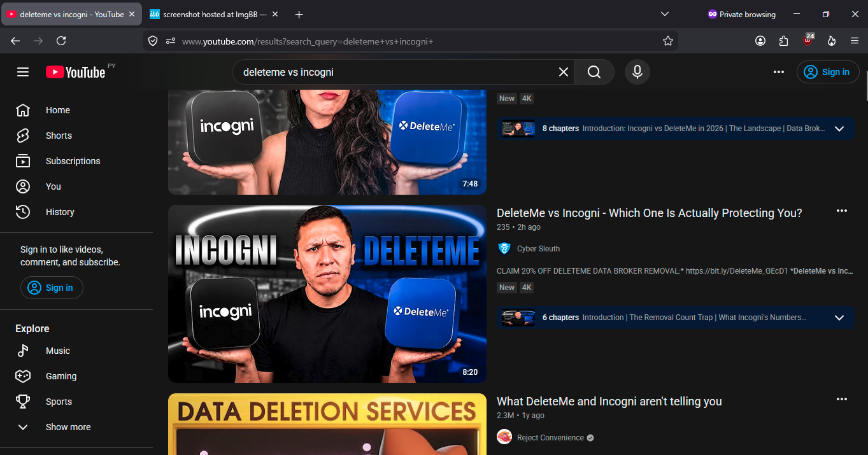Reload the page with the refresh icon
Viewport: 868px width, 455px height.
pos(61,41)
